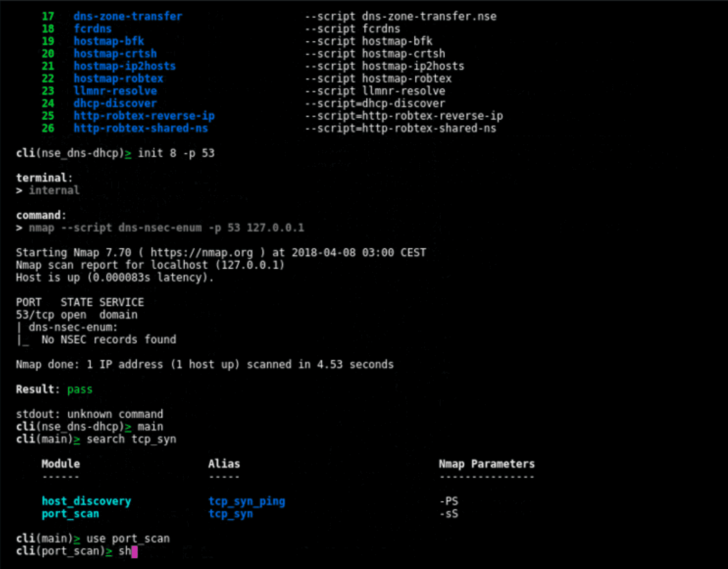This screenshot has width=728, height=569.
Task: Click 'Nmap scan report for localhost' line
Action: (x=150, y=265)
